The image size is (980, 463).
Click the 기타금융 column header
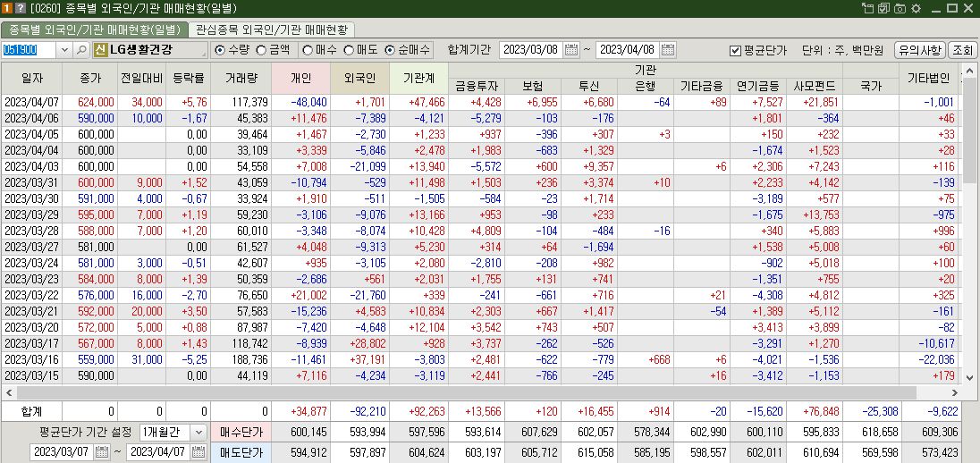[702, 86]
